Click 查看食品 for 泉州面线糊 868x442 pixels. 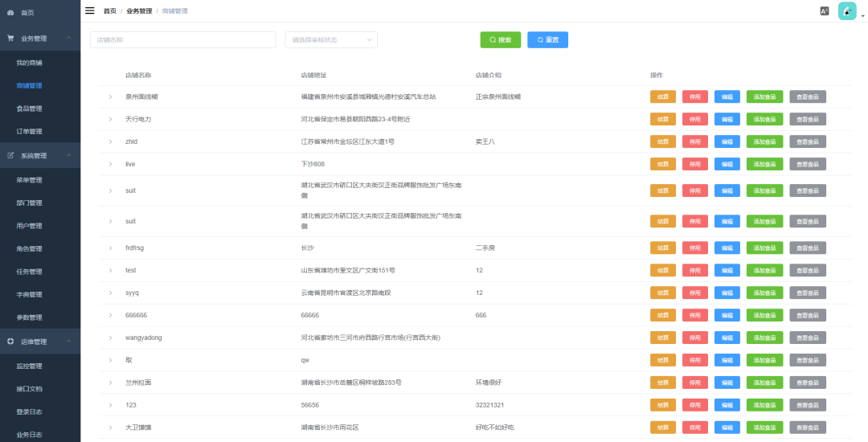coord(808,96)
